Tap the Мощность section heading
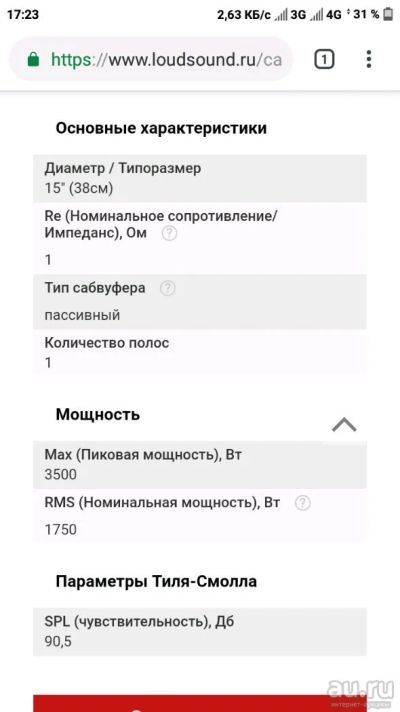Viewport: 400px width, 712px height. [x=98, y=415]
